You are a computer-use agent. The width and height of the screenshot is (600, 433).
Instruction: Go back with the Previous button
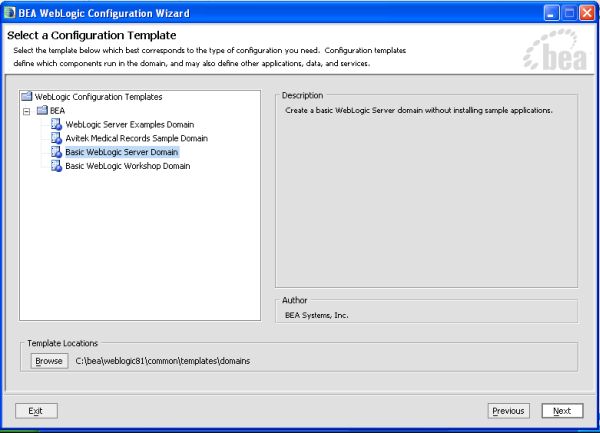coord(508,411)
